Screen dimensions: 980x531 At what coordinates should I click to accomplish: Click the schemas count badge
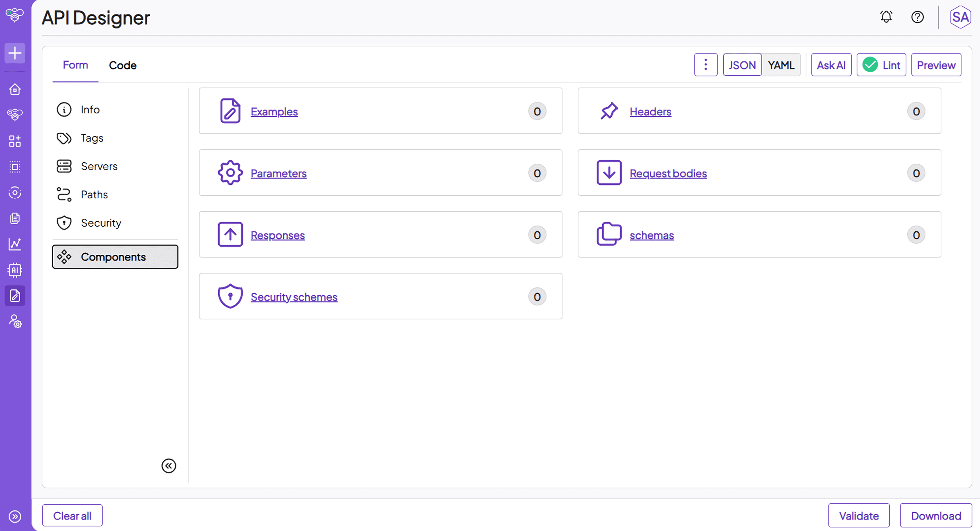(x=916, y=235)
